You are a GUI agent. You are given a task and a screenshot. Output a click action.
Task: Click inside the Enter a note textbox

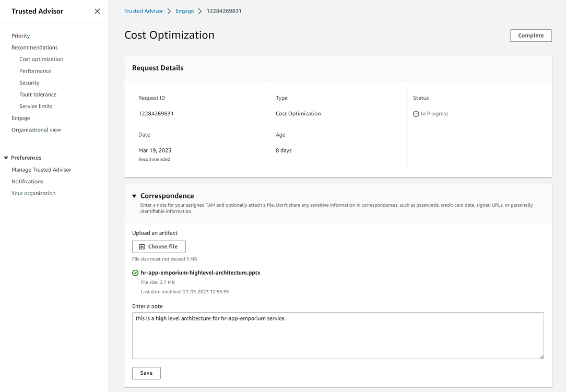click(338, 335)
